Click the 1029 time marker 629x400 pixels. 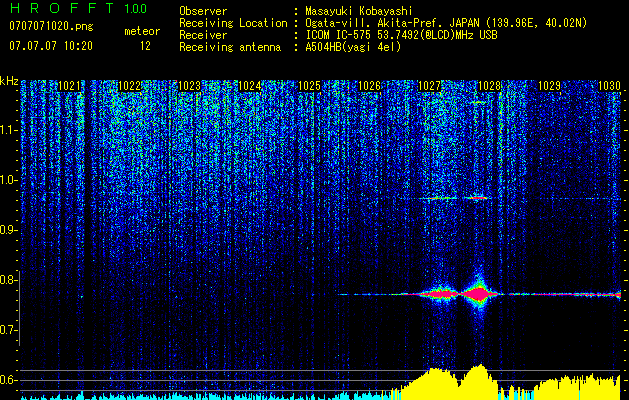[549, 86]
